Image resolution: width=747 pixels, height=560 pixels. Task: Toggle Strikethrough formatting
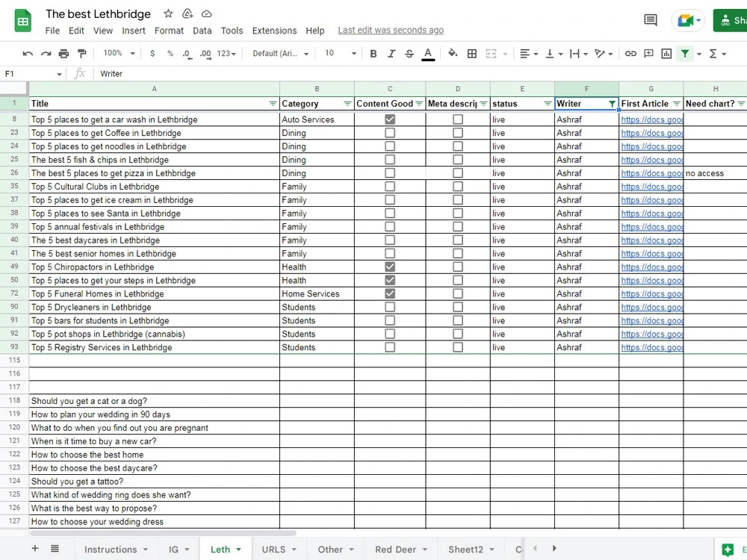(x=409, y=54)
